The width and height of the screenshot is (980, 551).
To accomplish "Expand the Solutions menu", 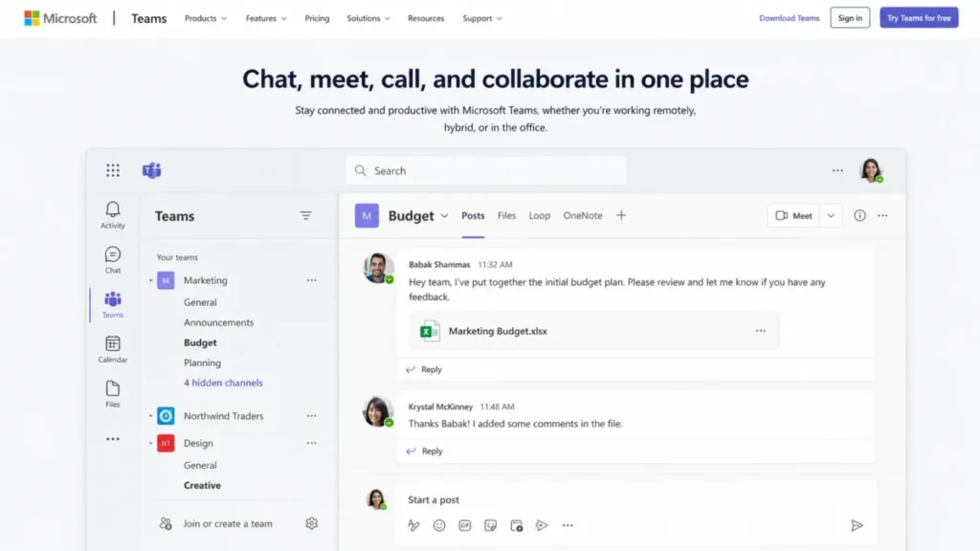I will coord(368,18).
